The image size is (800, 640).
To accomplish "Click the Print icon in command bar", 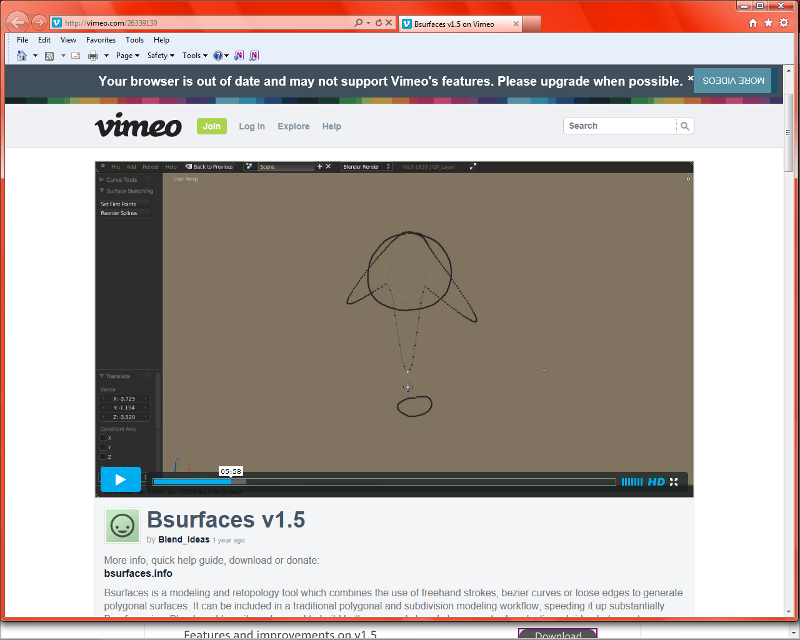I will pos(93,56).
